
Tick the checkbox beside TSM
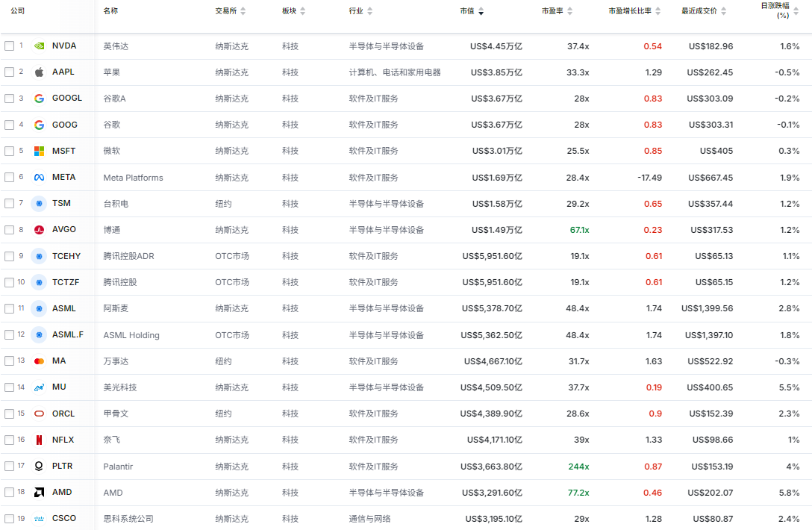click(x=9, y=204)
